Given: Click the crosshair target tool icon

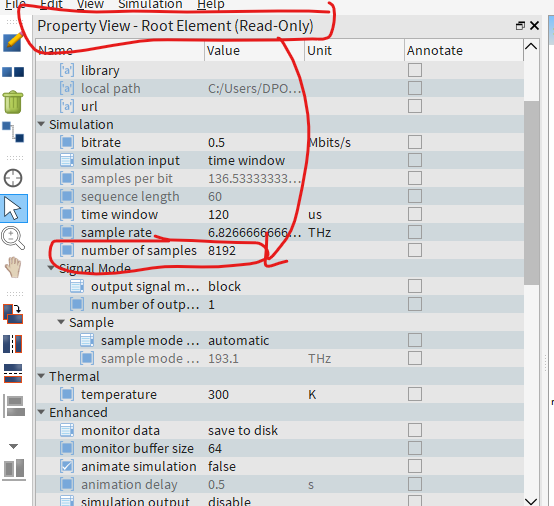Looking at the screenshot, I should tap(13, 178).
